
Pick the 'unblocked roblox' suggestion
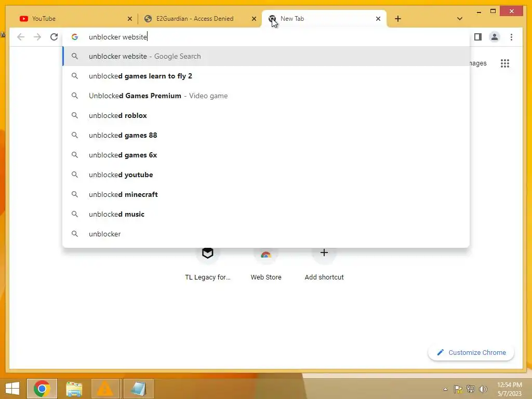pyautogui.click(x=267, y=115)
